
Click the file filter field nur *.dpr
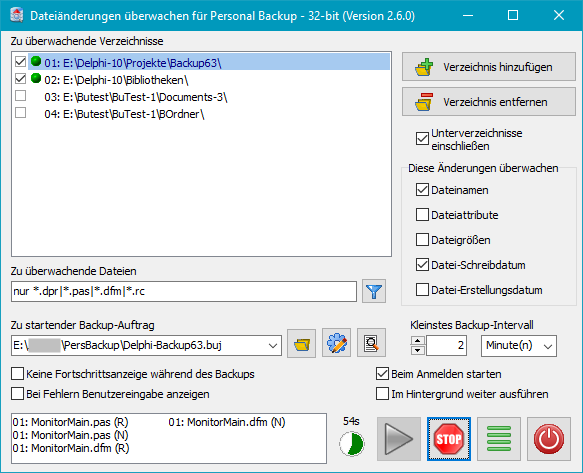tap(184, 291)
